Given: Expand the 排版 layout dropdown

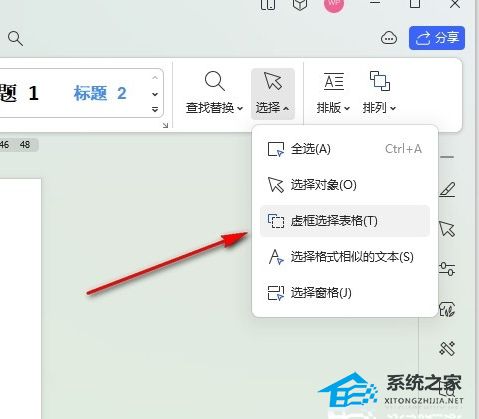Looking at the screenshot, I should (x=333, y=92).
